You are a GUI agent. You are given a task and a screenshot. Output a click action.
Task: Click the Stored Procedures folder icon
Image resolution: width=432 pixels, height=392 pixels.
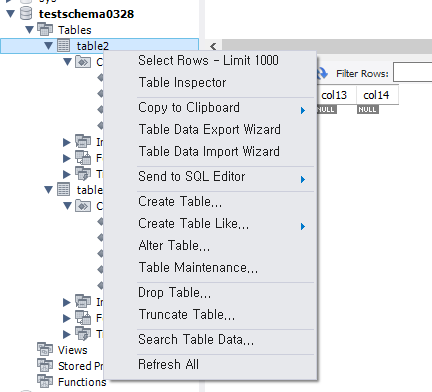coord(45,365)
